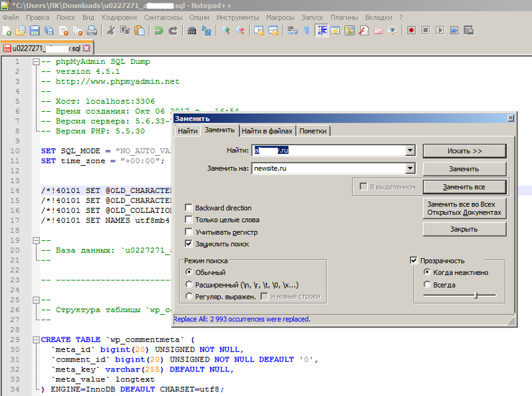This screenshot has height=396, width=532.
Task: Open 'Найти' field history dropdown
Action: [x=410, y=150]
